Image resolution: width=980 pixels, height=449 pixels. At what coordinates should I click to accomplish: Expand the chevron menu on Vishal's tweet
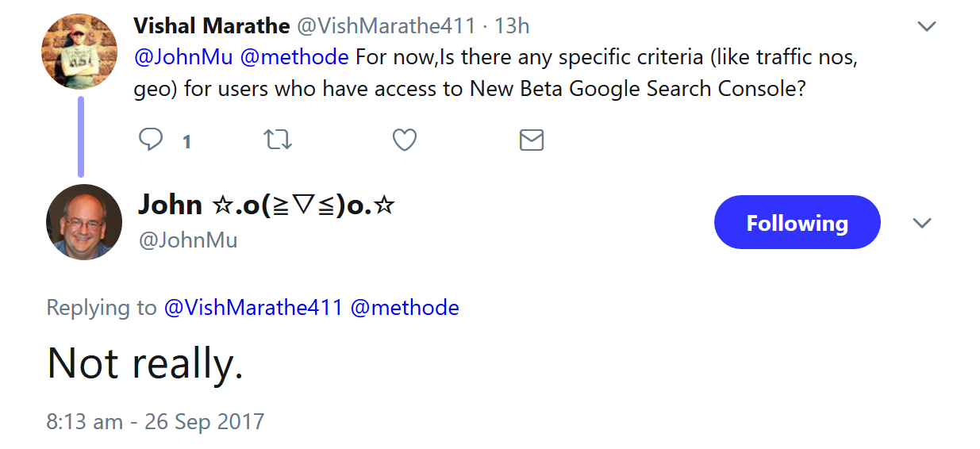pos(926,26)
